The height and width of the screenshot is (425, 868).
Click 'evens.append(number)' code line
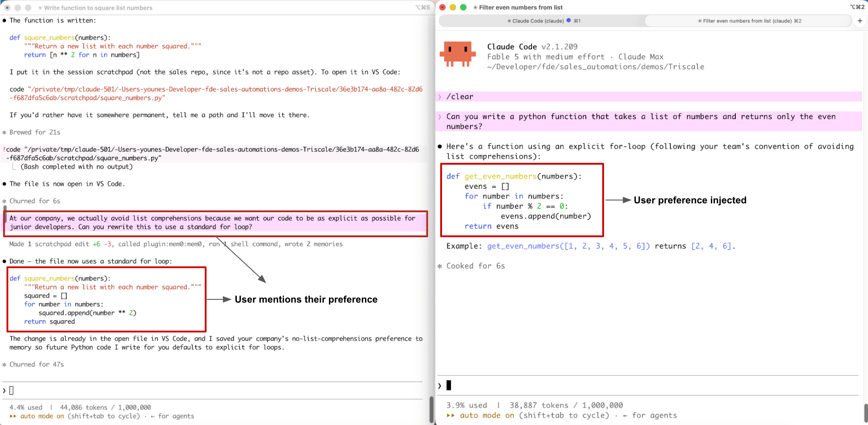click(x=546, y=216)
